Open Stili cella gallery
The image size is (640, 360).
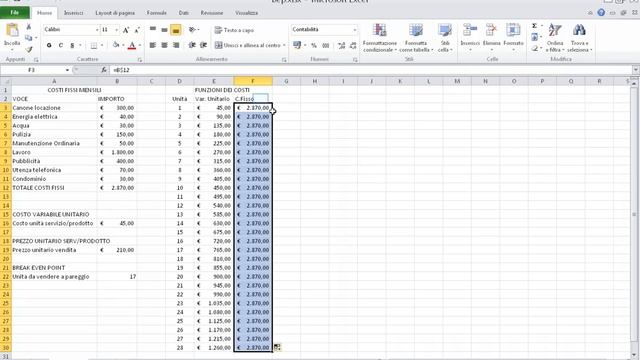[444, 38]
